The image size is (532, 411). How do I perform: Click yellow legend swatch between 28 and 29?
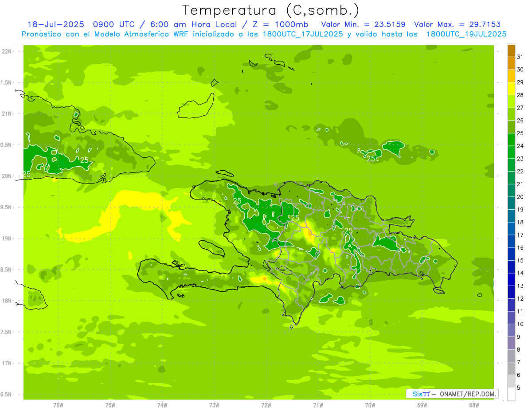(511, 89)
